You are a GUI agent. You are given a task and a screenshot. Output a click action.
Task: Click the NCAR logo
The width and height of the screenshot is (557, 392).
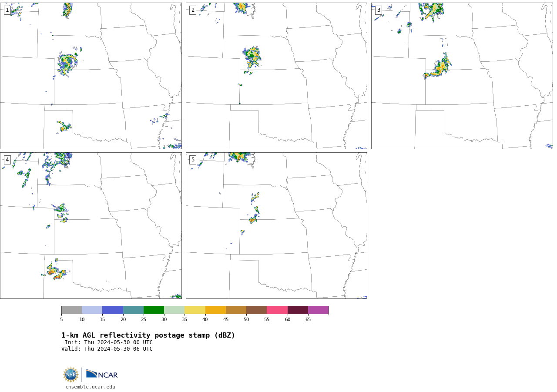tap(102, 374)
